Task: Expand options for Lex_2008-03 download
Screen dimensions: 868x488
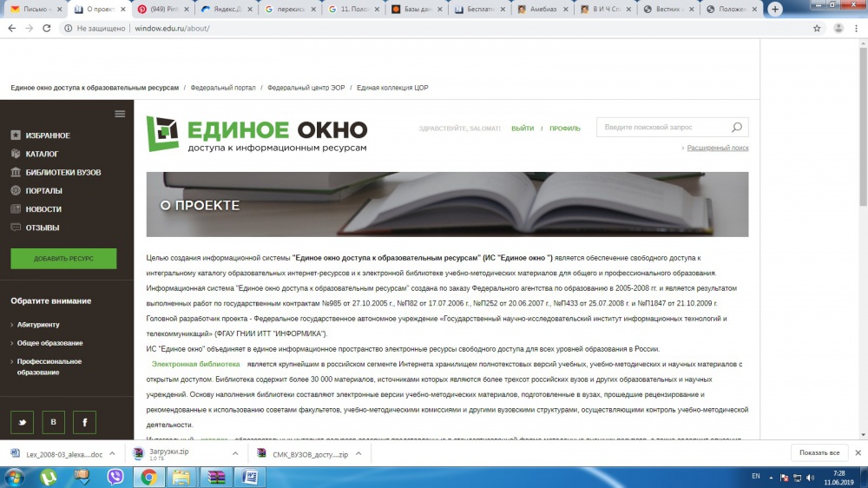Action: 112,453
